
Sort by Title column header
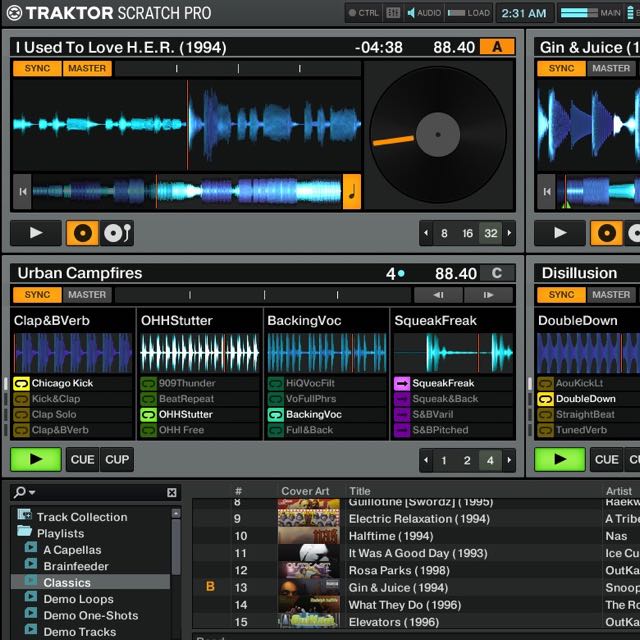click(360, 491)
